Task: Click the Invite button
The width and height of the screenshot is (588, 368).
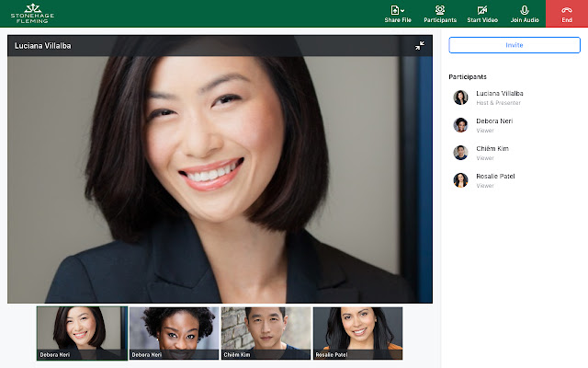Action: pos(514,45)
